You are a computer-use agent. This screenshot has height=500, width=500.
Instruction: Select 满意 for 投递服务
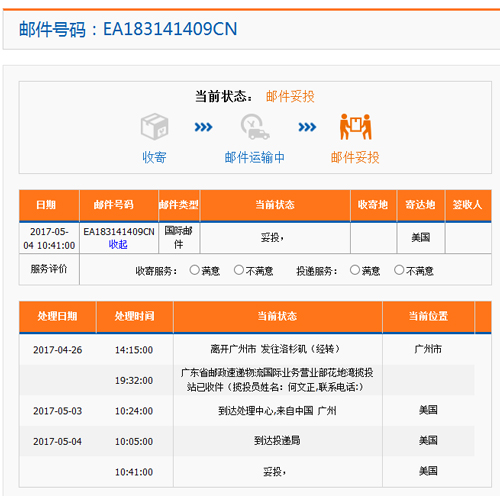coord(355,270)
